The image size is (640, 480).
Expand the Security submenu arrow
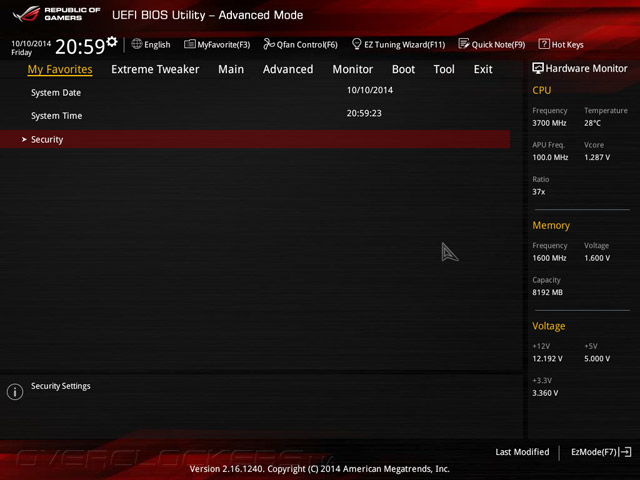click(x=24, y=140)
